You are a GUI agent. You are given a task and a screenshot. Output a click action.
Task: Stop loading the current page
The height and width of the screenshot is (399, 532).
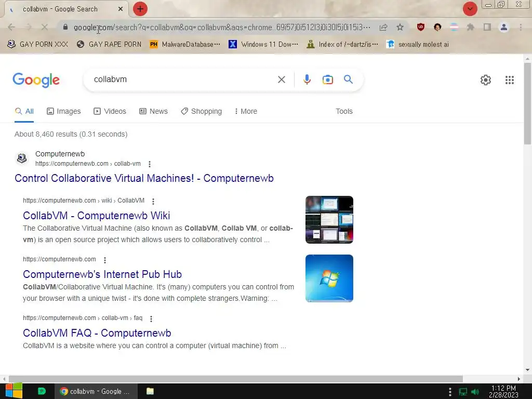pyautogui.click(x=45, y=27)
